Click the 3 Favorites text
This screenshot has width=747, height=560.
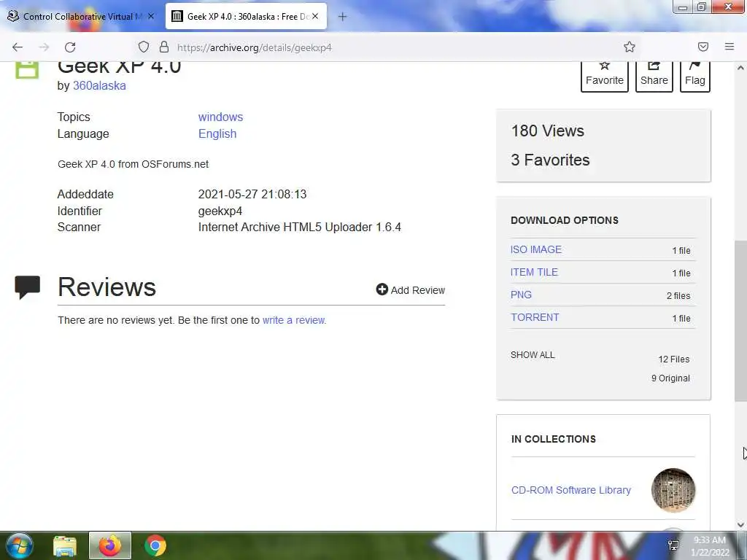coord(550,160)
